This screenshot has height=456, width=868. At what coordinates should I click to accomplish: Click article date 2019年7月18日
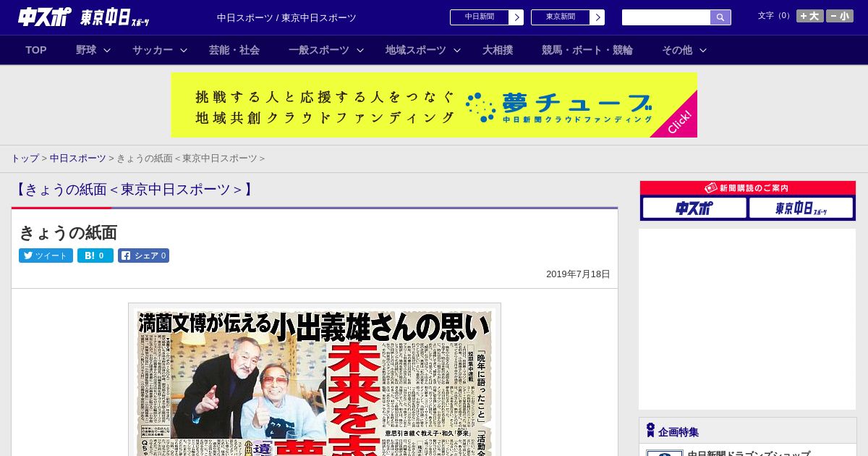click(578, 274)
